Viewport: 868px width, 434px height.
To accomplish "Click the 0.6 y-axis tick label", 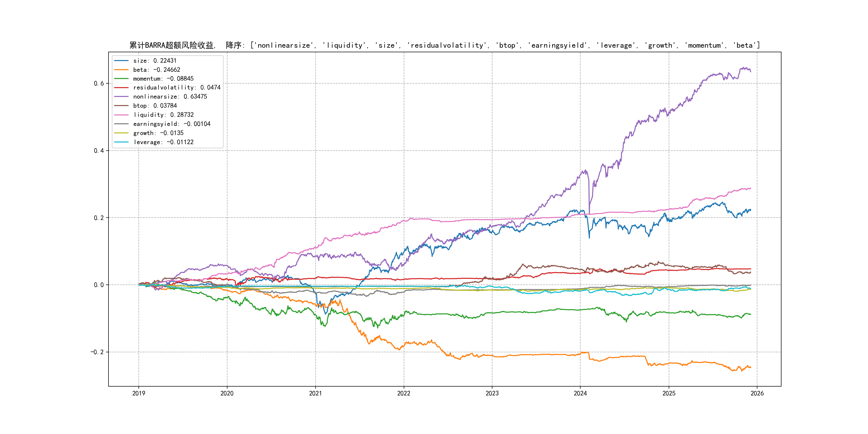I will point(99,84).
